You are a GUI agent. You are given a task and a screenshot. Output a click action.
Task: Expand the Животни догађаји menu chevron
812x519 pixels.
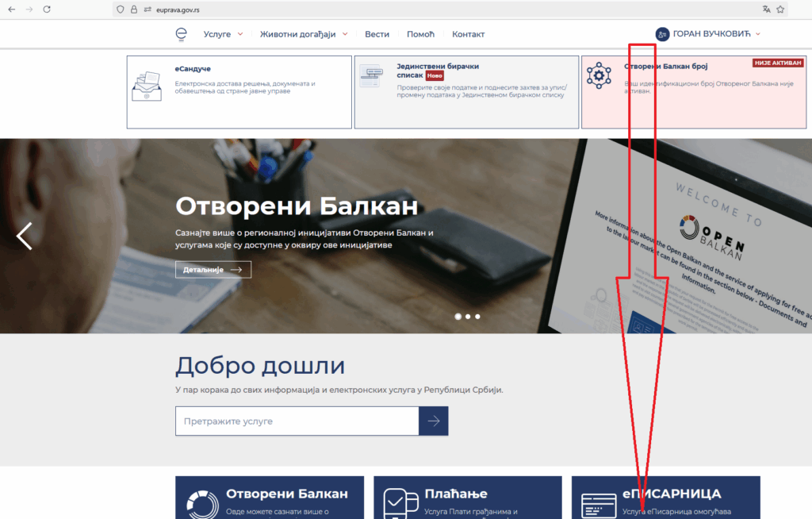[x=345, y=34]
